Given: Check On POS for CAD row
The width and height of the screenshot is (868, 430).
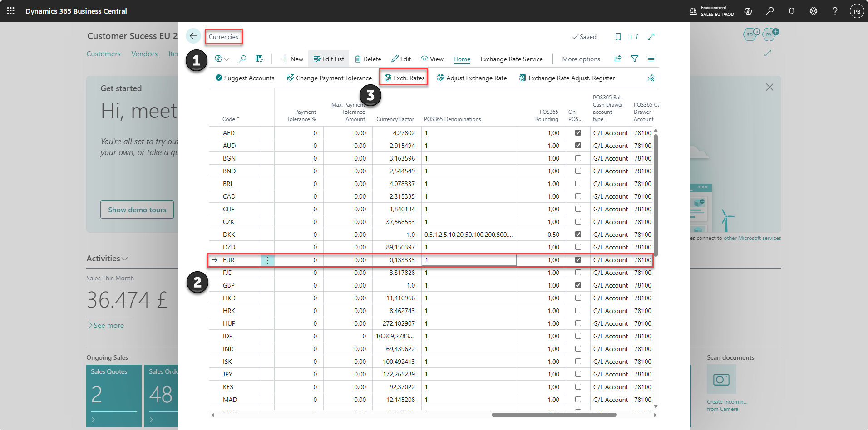Looking at the screenshot, I should coord(578,196).
